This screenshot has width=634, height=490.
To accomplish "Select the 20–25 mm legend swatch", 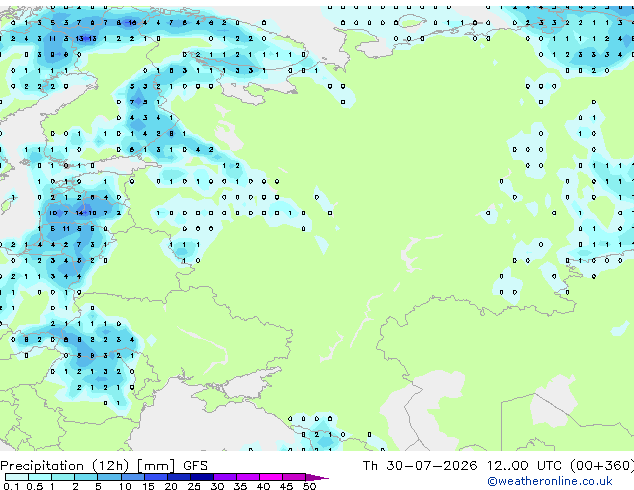I will (179, 477).
